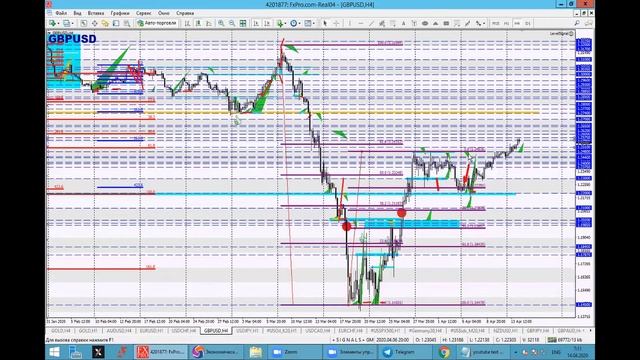Image resolution: width=640 pixels, height=360 pixels.
Task: Open the search magnifier in toolbar
Action: [x=577, y=23]
